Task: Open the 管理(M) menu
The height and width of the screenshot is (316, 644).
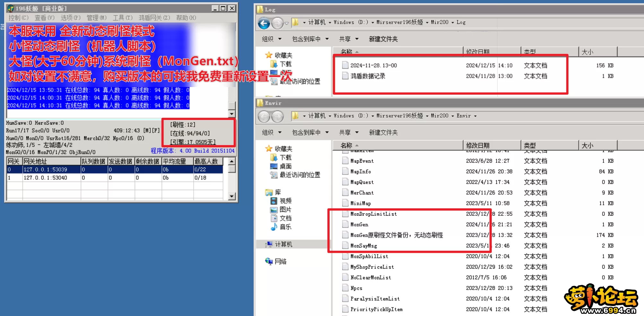Action: 96,18
